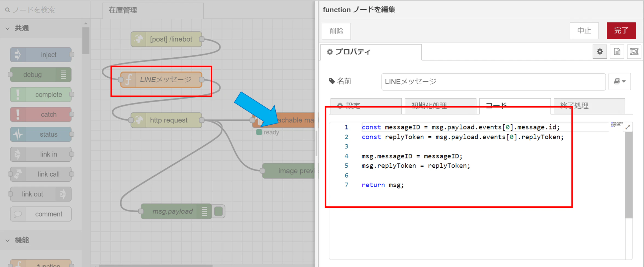
Task: Click the code minimap thumbnail
Action: pos(616,125)
